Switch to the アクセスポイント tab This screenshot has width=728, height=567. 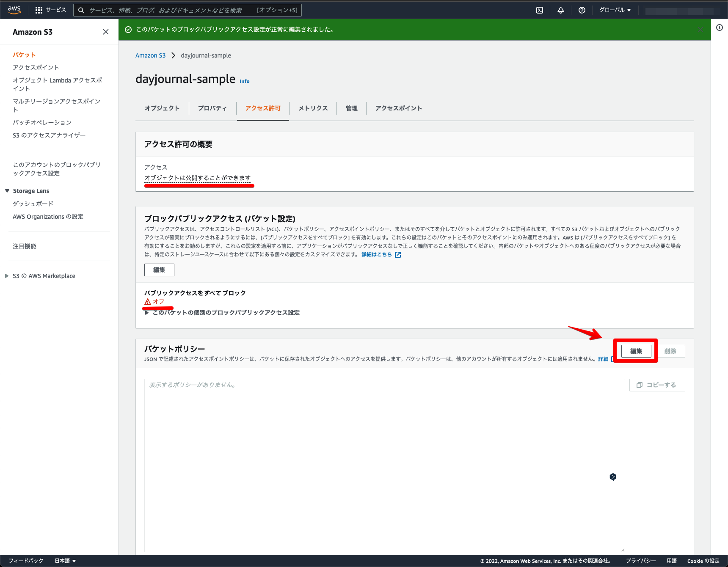point(399,108)
